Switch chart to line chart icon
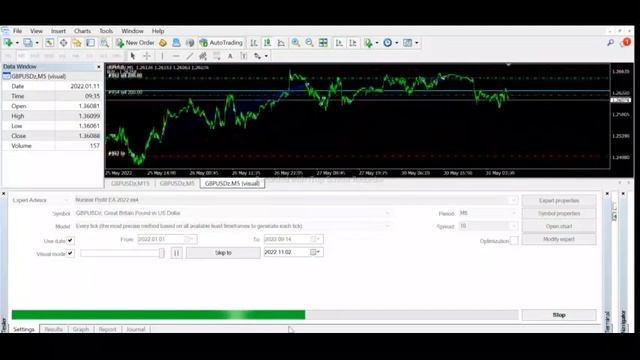Screen dimensions: 640x360 click(281, 42)
